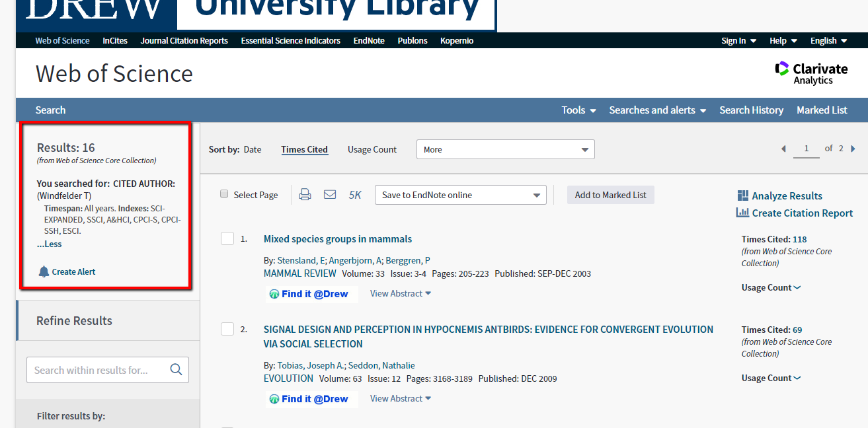Click Find it @Drew for result 1
The height and width of the screenshot is (428, 868).
(312, 294)
